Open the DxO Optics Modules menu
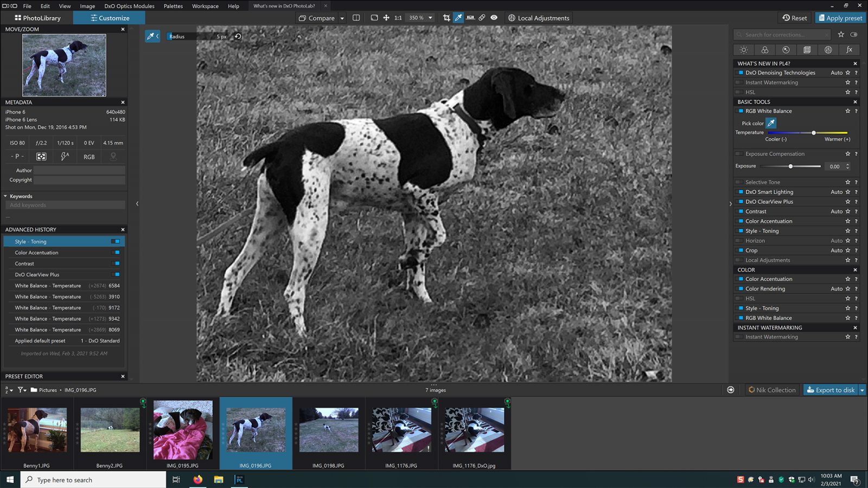868x488 pixels. 129,6
